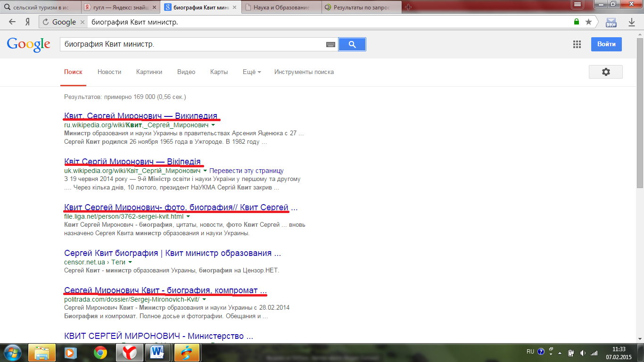Switch to the Карты tab

click(x=219, y=72)
